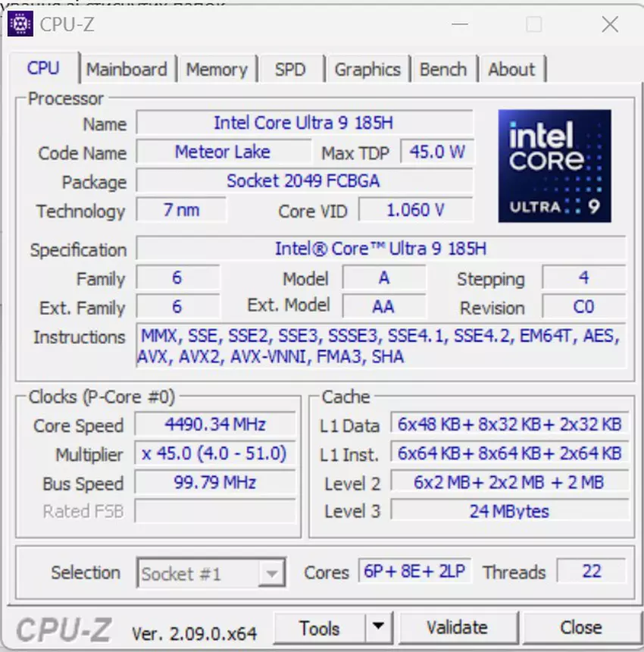
Task: Go to the Graphics tab
Action: (367, 70)
